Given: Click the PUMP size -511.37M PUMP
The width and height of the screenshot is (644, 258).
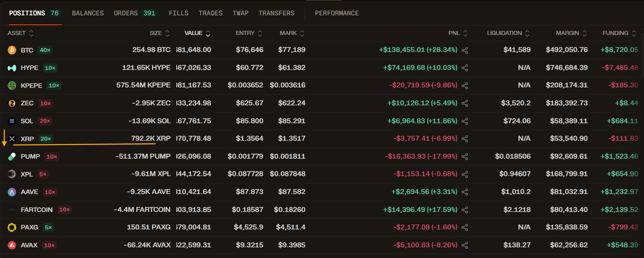Looking at the screenshot, I should (x=143, y=157).
